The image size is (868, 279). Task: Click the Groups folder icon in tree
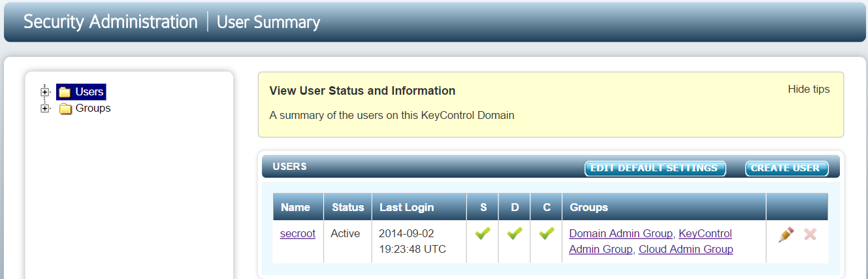click(65, 108)
